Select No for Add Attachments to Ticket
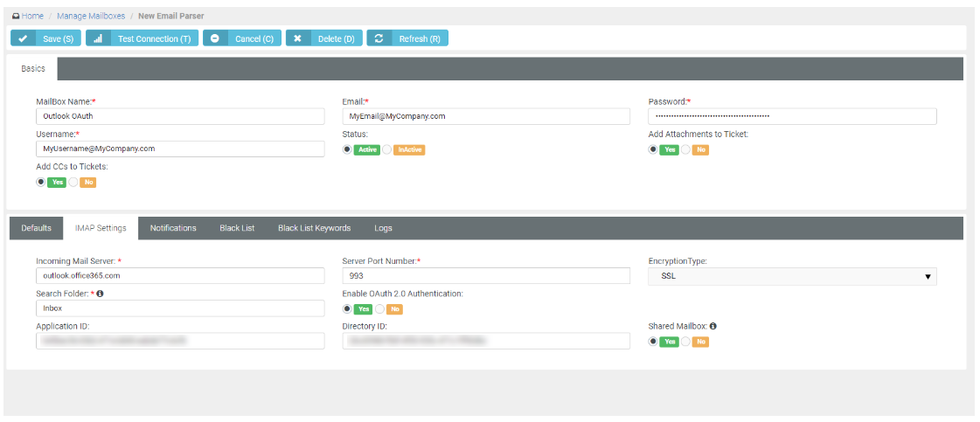This screenshot has height=422, width=980. [x=686, y=150]
